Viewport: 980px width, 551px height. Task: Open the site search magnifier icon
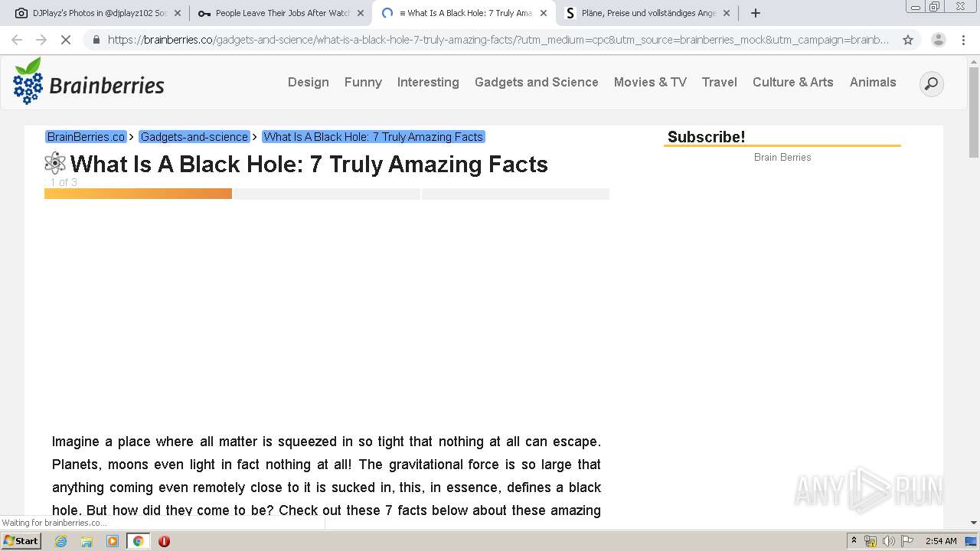click(931, 83)
